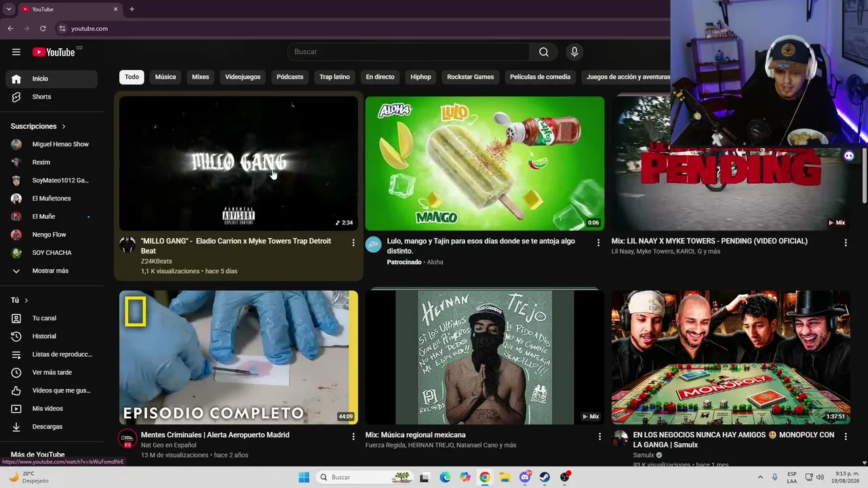
Task: Open the Nengo Flow subscription
Action: 52,235
